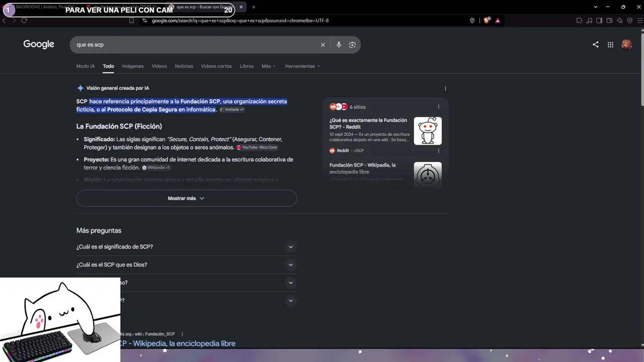644x362 pixels.
Task: Start a voice search with the microphone
Action: pyautogui.click(x=339, y=45)
